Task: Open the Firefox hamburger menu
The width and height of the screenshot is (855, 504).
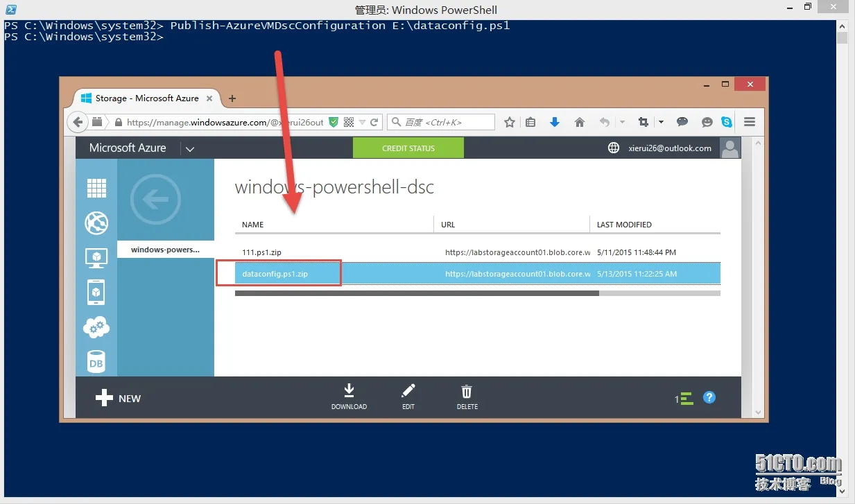Action: click(x=750, y=122)
